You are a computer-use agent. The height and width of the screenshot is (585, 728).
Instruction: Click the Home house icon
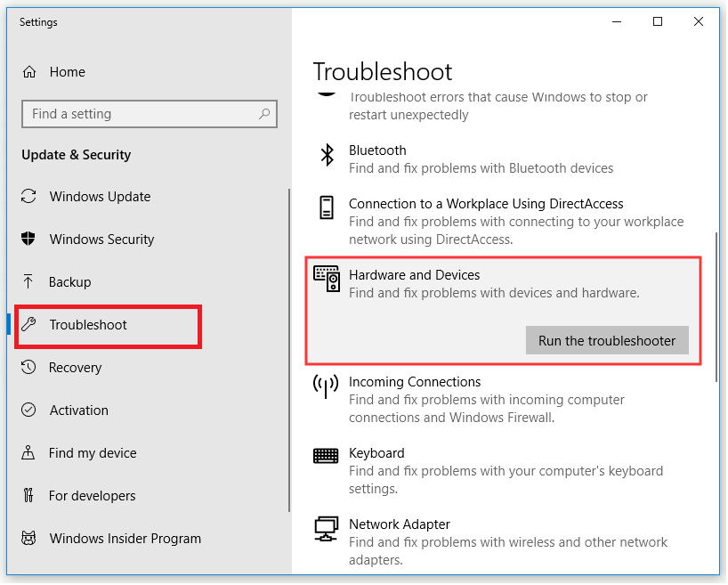pyautogui.click(x=29, y=72)
